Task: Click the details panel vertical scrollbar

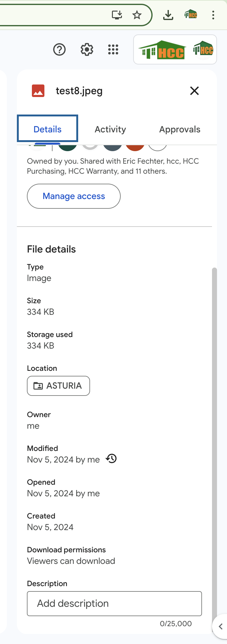Action: 214,438
